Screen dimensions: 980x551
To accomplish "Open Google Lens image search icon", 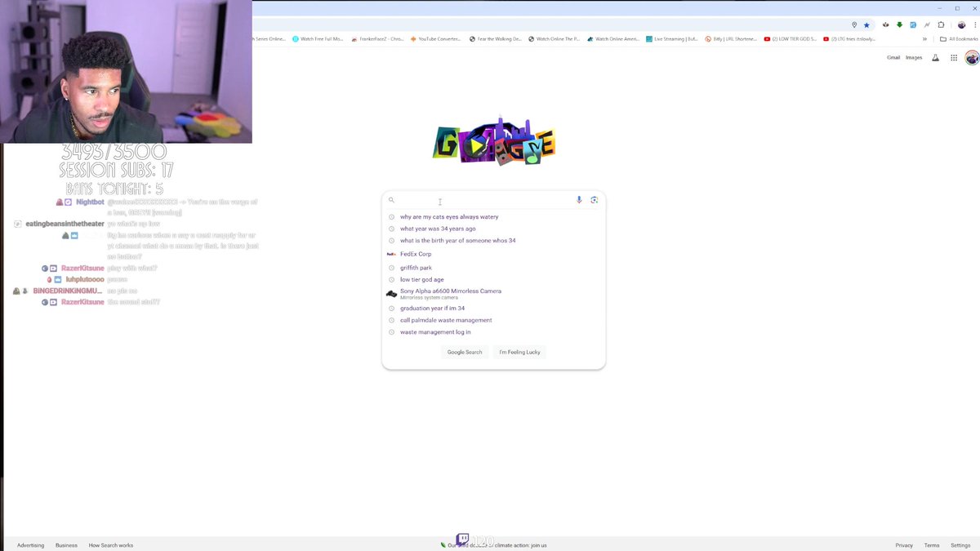I will 594,200.
